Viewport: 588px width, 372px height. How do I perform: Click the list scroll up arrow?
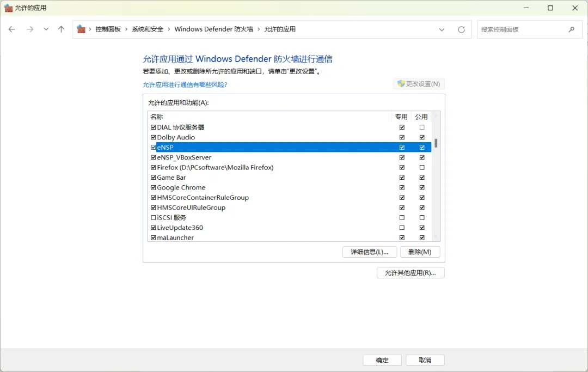(x=436, y=116)
